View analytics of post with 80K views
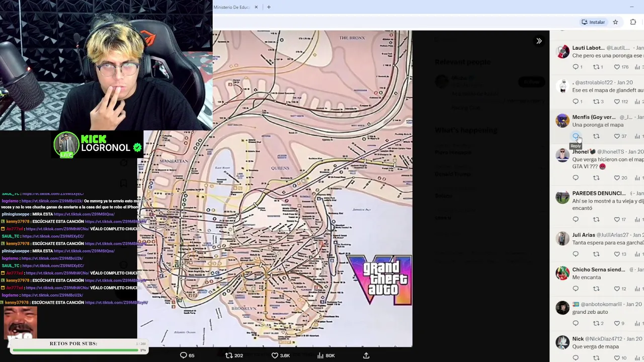This screenshot has width=644, height=362. 326,355
